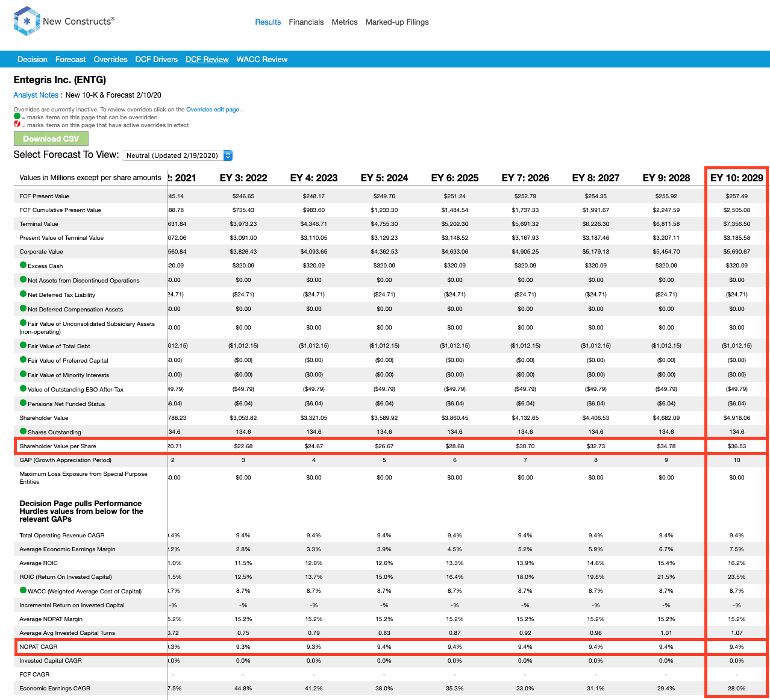This screenshot has width=770, height=700.
Task: Click the EY 6: 2025 column header
Action: pyautogui.click(x=455, y=178)
